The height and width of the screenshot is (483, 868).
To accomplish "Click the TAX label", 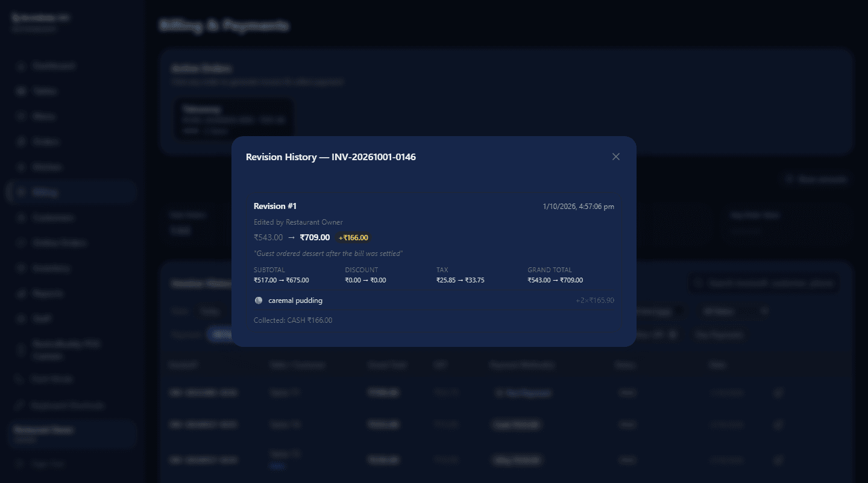I will coord(442,270).
